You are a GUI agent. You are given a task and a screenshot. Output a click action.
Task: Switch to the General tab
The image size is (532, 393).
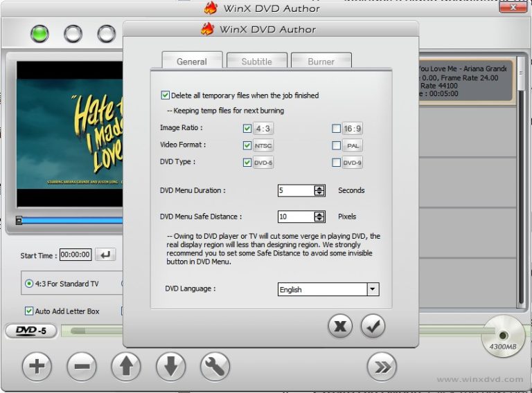click(192, 61)
